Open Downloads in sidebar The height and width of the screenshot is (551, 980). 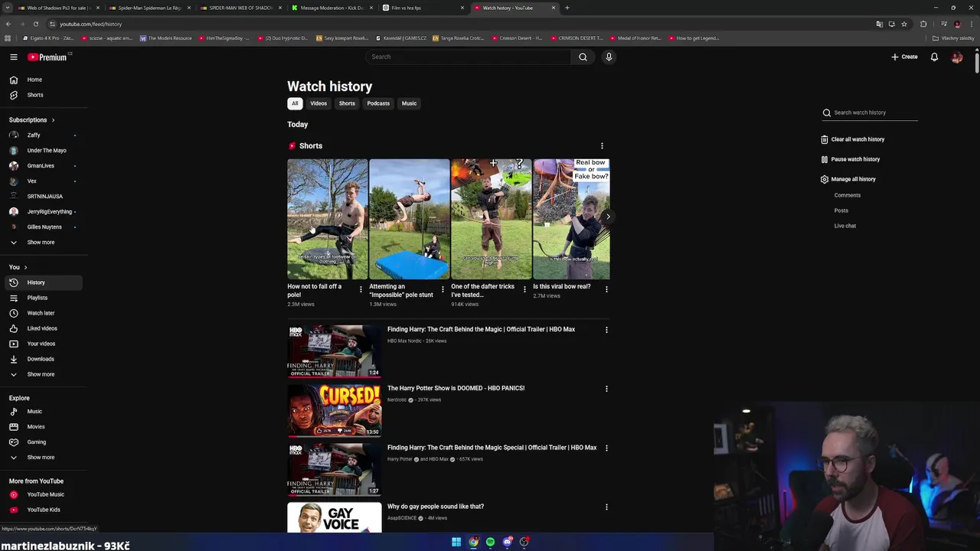(42, 359)
